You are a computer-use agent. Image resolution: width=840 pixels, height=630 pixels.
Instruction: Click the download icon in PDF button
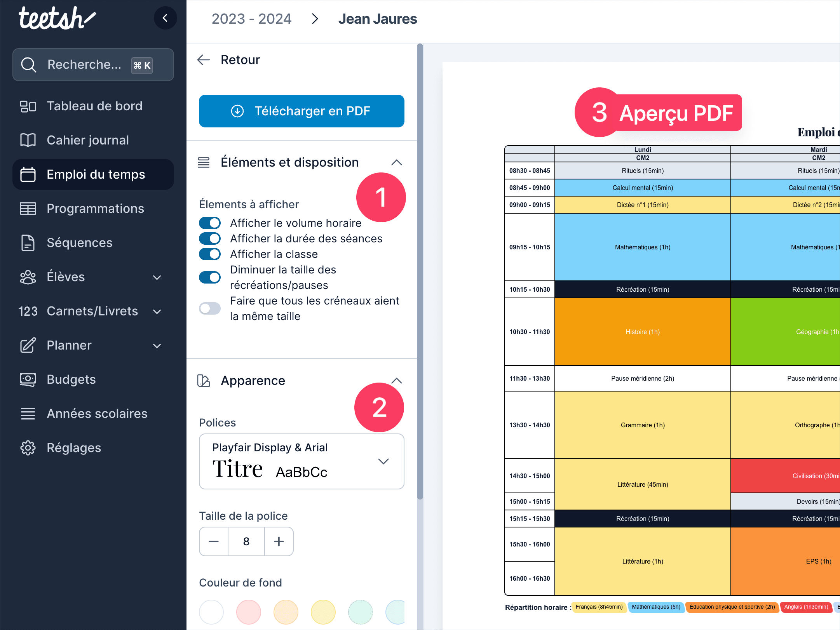tap(237, 111)
